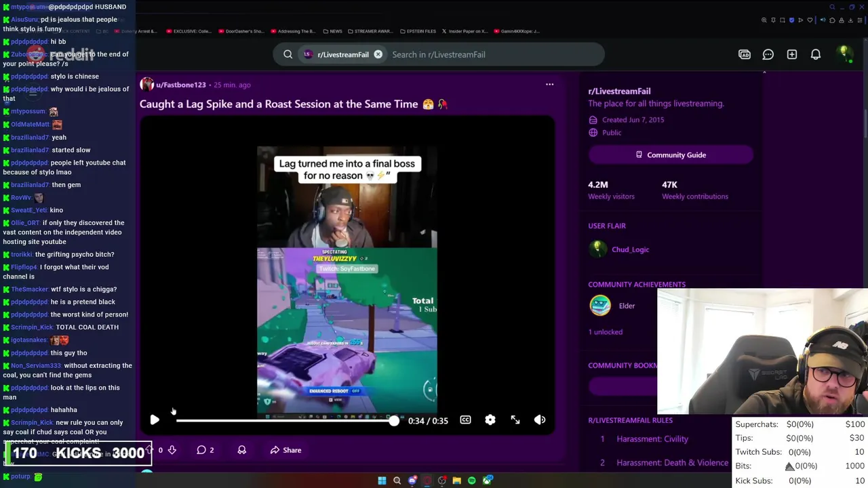Click the browser pin icon

(773, 20)
